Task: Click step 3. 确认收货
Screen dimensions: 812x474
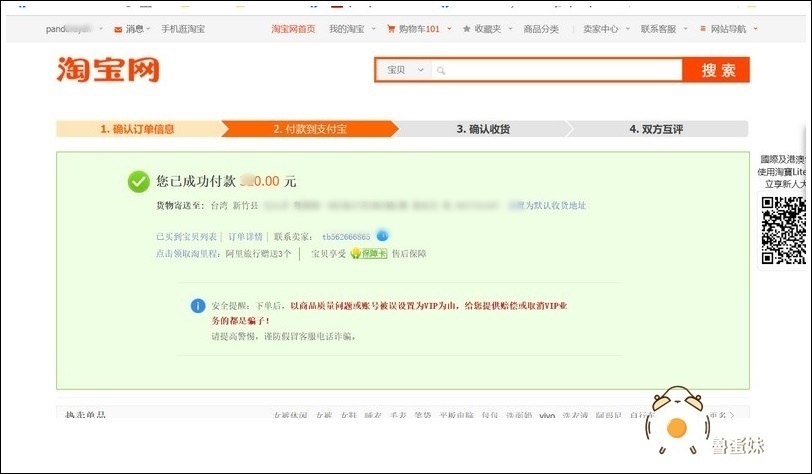Action: pos(483,129)
